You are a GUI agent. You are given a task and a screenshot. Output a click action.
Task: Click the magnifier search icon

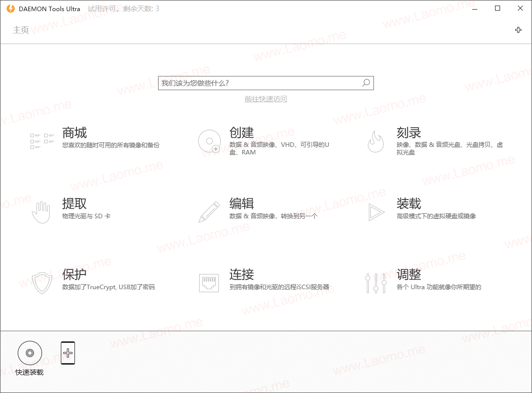[x=366, y=83]
